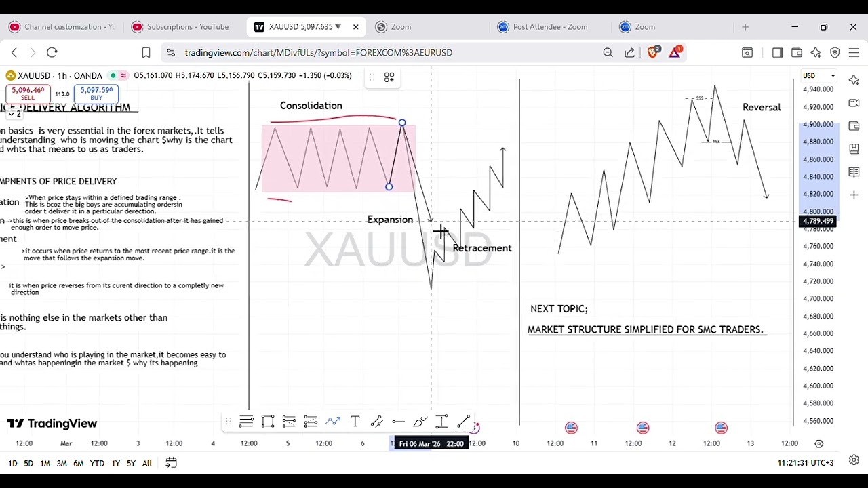
Task: Share this page via the share icon
Action: tap(630, 52)
